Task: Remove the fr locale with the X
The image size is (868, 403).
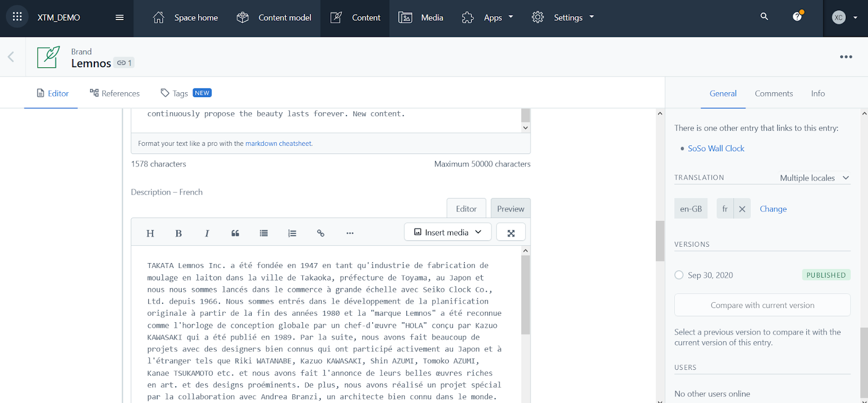Action: (x=742, y=209)
